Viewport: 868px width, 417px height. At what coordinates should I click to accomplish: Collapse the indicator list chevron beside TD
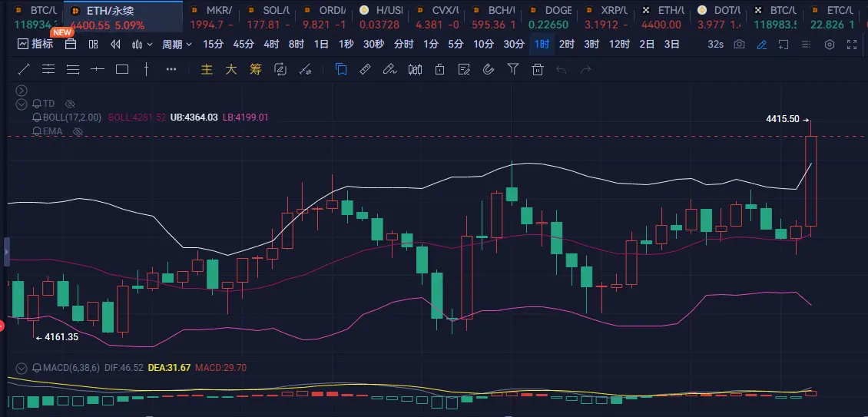21,104
